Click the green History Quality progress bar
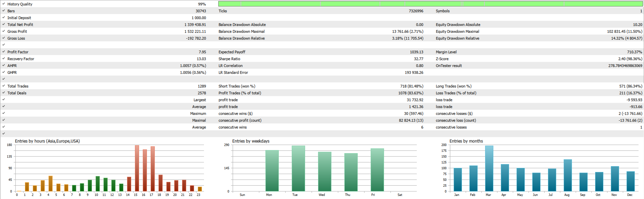The image size is (644, 199). point(430,4)
